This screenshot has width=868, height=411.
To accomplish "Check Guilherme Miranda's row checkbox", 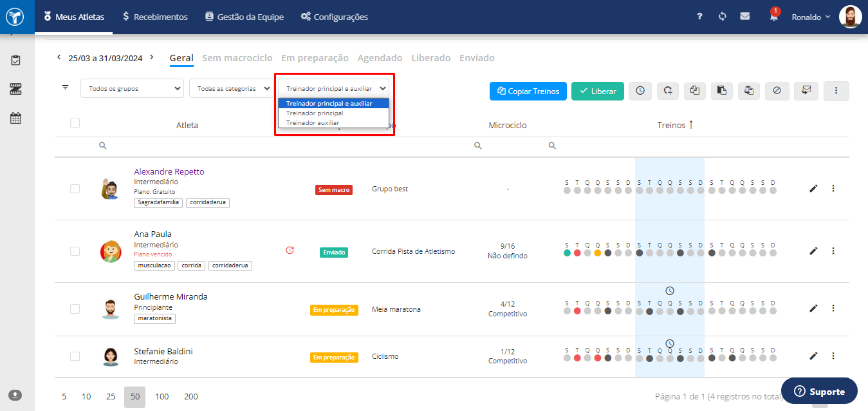I will [x=75, y=309].
